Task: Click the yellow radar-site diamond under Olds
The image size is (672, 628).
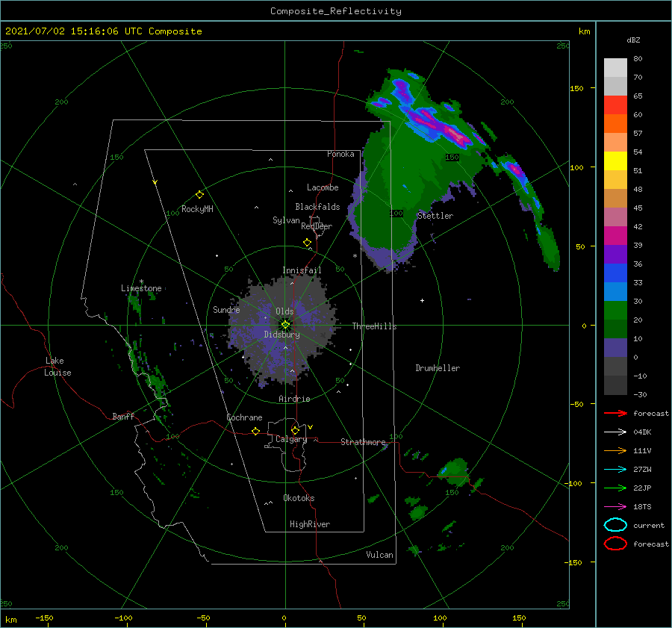Action: pyautogui.click(x=285, y=325)
